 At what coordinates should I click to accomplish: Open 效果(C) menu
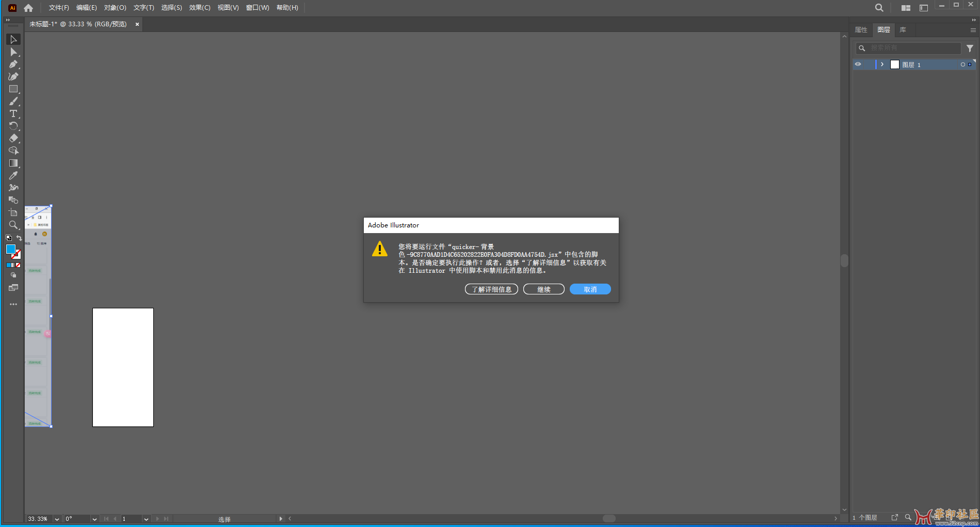pos(200,8)
